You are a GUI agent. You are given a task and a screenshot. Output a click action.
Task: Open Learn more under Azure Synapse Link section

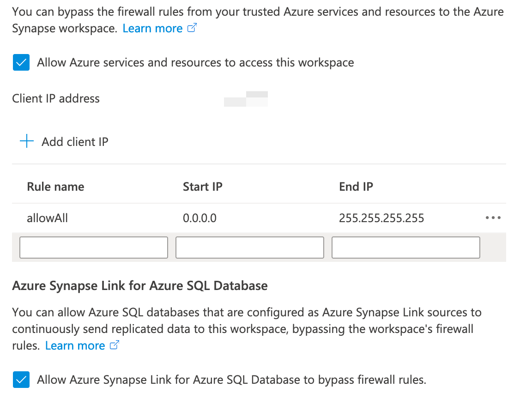coord(75,345)
